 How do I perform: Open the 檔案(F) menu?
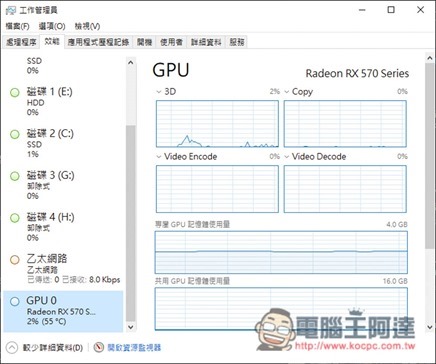point(17,26)
